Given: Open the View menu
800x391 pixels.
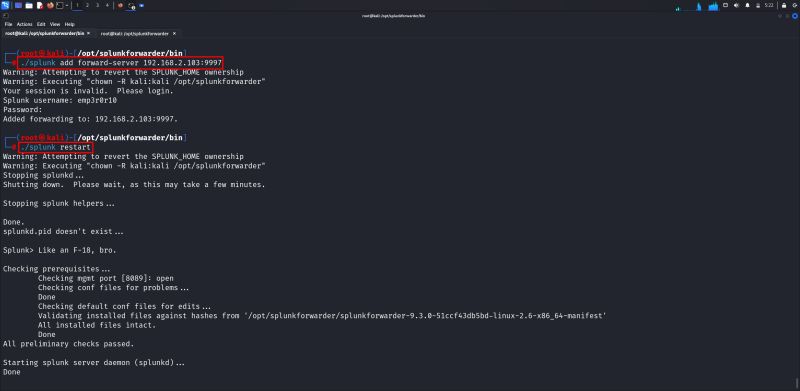Looking at the screenshot, I should tap(55, 24).
